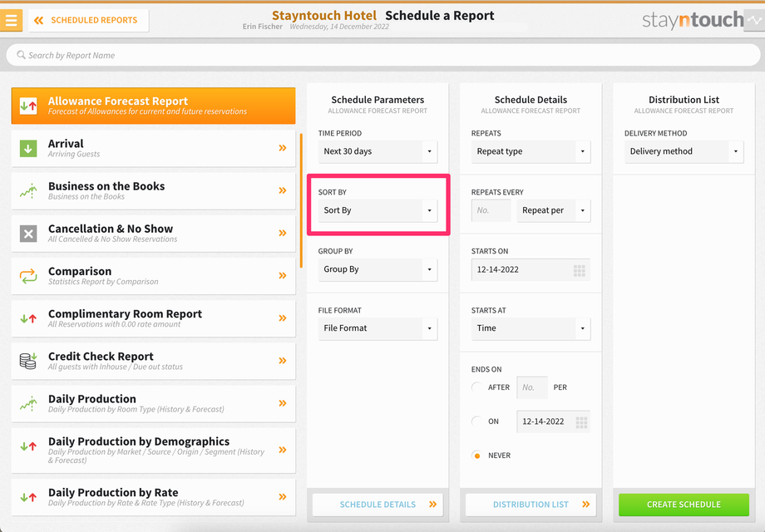The height and width of the screenshot is (532, 765).
Task: Click the stayntouch logo
Action: pyautogui.click(x=693, y=20)
